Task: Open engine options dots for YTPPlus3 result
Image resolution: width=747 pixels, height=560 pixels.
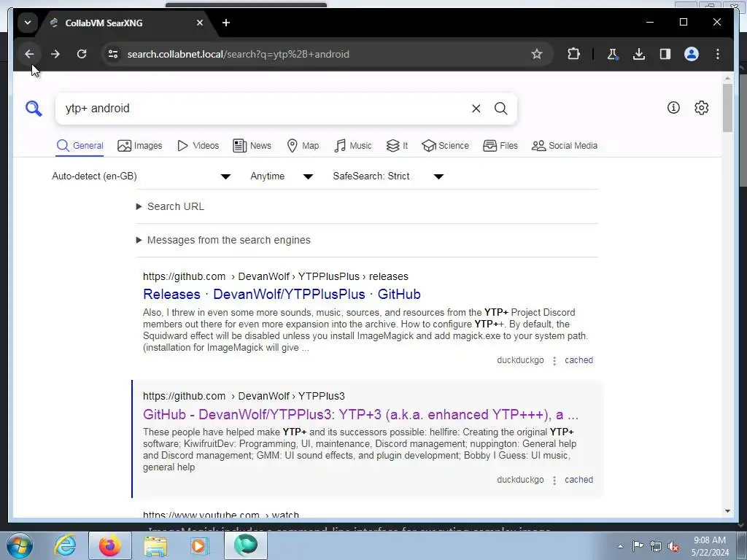Action: pyautogui.click(x=554, y=481)
